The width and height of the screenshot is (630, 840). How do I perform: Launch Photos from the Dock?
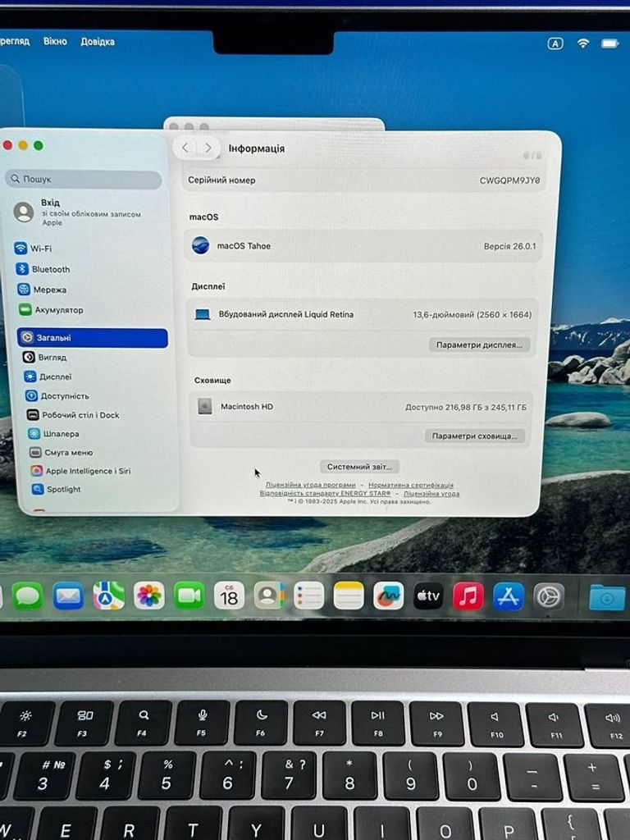click(x=149, y=596)
